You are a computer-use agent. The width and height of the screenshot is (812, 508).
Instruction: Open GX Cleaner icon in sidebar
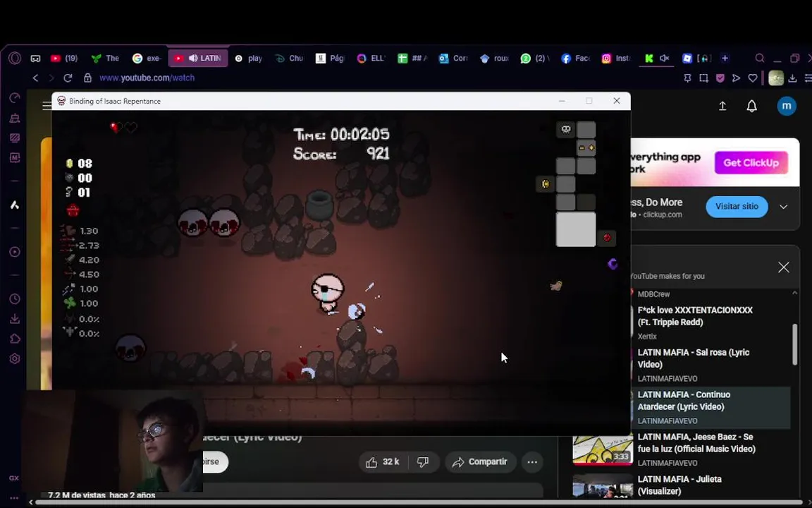coord(15,119)
